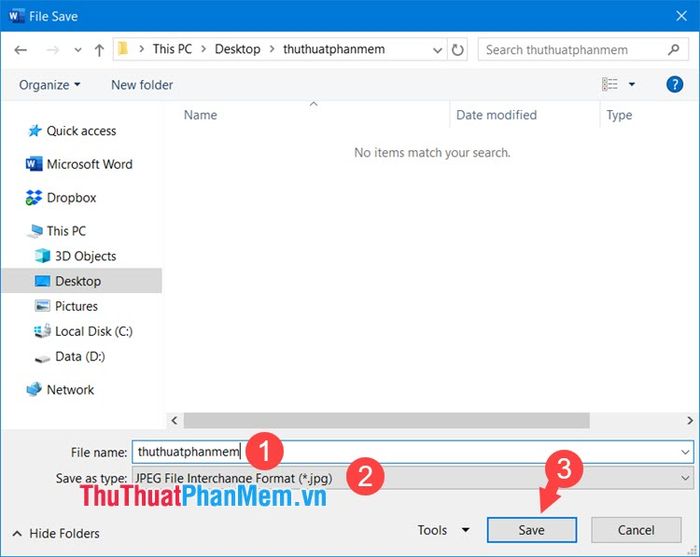The image size is (700, 557).
Task: Create a New folder
Action: click(142, 85)
